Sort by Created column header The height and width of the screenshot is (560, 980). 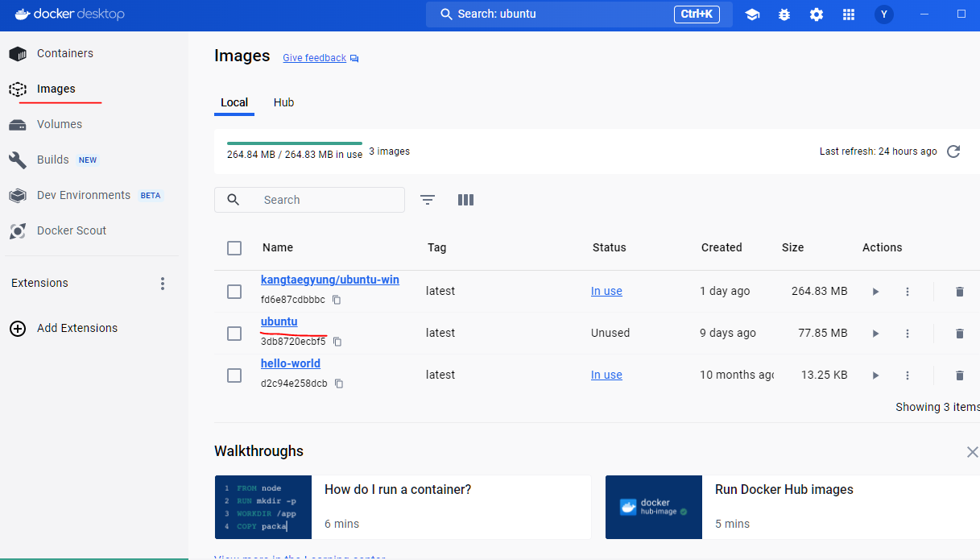(x=722, y=247)
